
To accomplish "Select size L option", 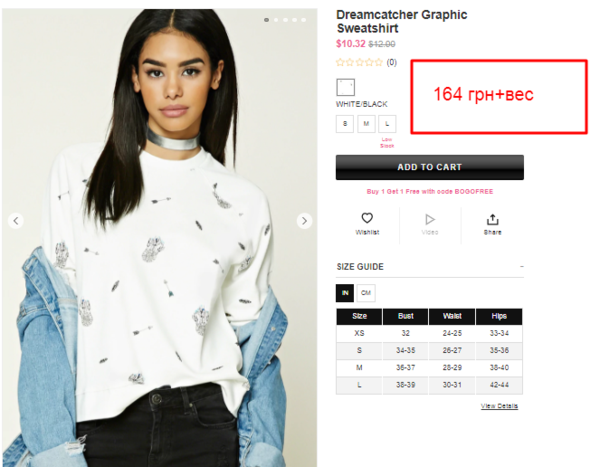I will tap(387, 124).
